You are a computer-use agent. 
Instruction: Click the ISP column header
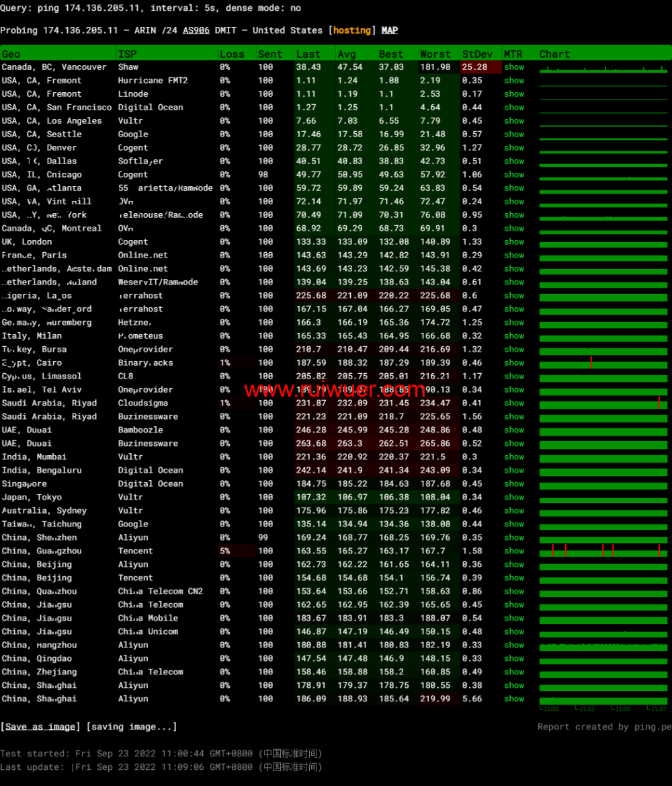(x=127, y=54)
